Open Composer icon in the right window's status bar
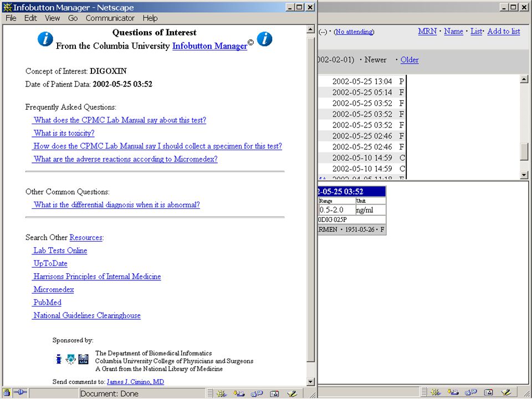Viewport: 532px width, 399px height. click(x=505, y=392)
